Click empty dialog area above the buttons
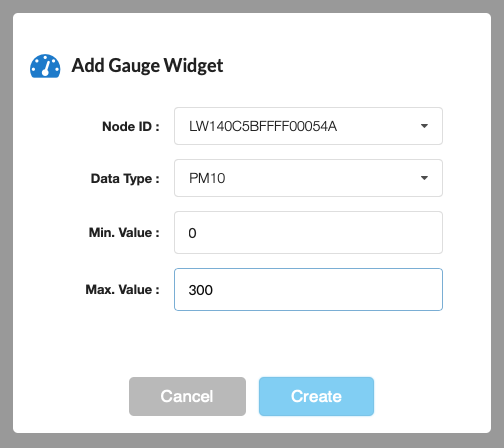Viewport: 504px width, 448px height. 252,343
